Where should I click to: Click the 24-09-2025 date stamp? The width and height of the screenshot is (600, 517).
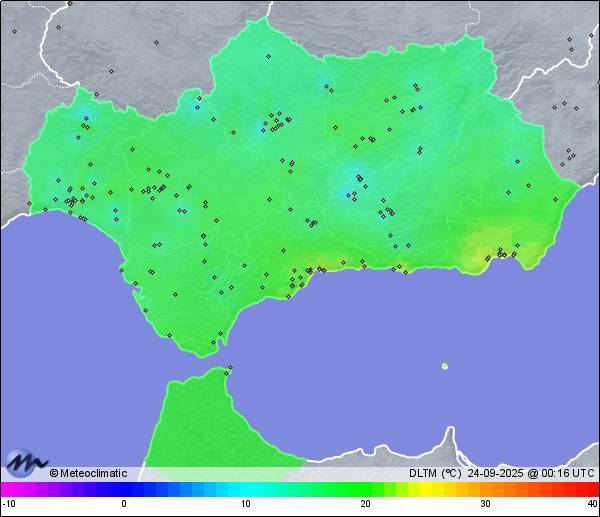coord(495,474)
